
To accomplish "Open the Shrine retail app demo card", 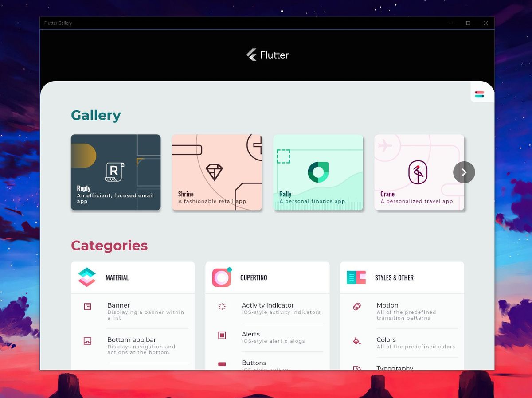I will point(217,172).
